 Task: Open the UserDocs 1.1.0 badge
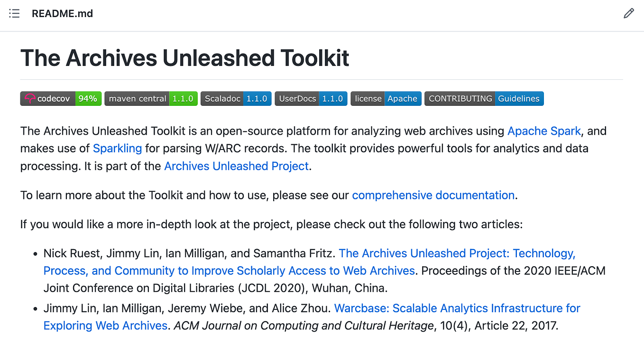(x=311, y=98)
